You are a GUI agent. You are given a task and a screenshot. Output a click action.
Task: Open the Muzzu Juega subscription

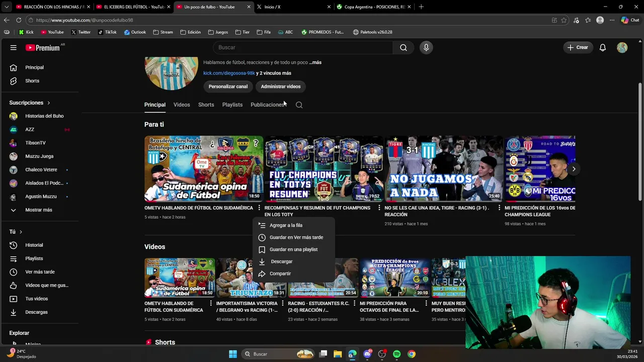point(40,156)
